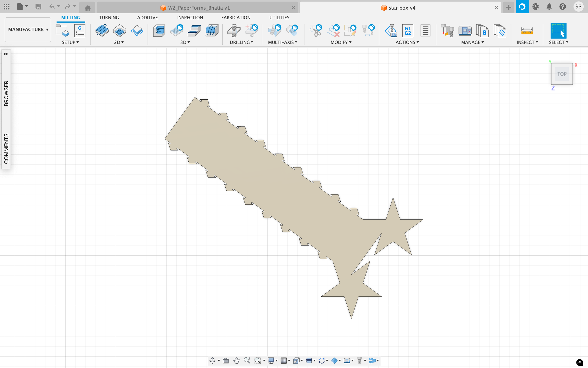Select the Pan hand tool
Image resolution: width=588 pixels, height=368 pixels.
pyautogui.click(x=236, y=360)
